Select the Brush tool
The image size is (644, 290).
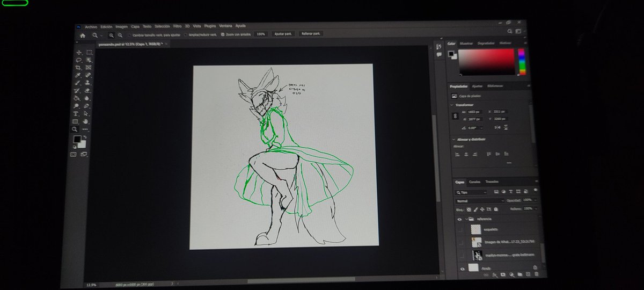point(78,83)
